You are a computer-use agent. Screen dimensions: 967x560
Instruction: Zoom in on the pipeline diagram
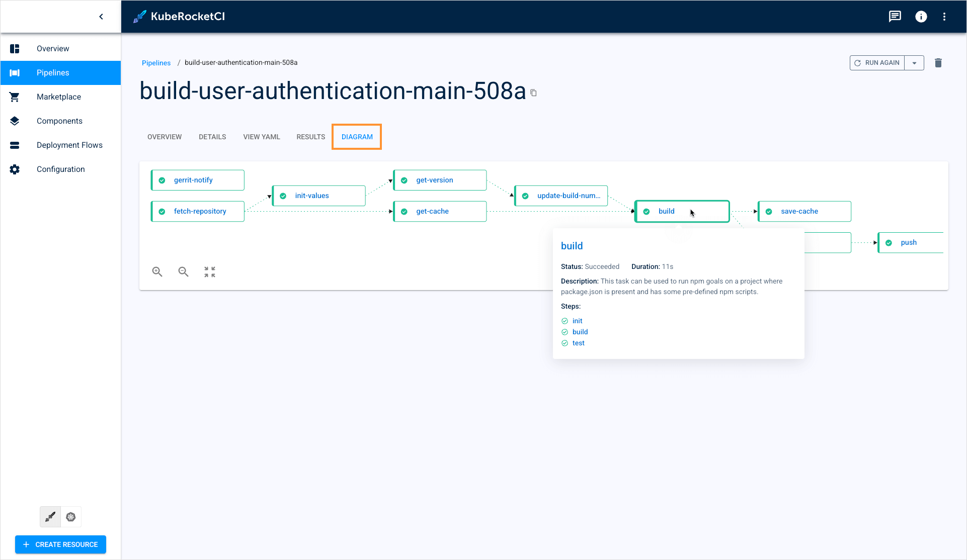[157, 272]
